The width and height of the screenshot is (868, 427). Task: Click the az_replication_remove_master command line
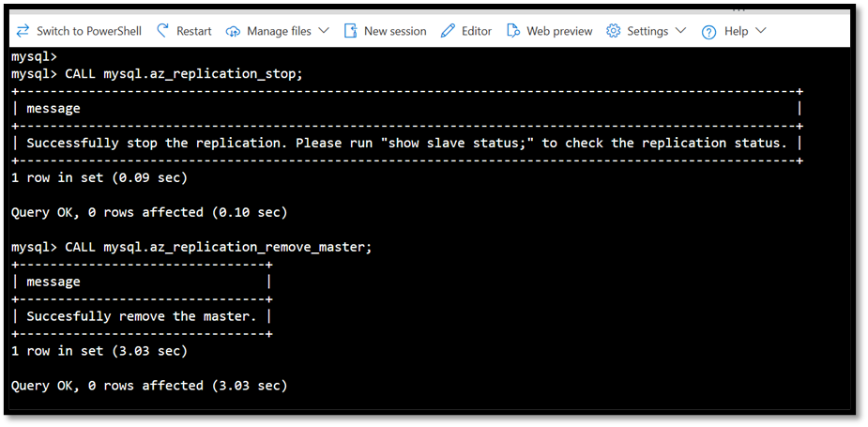(191, 247)
